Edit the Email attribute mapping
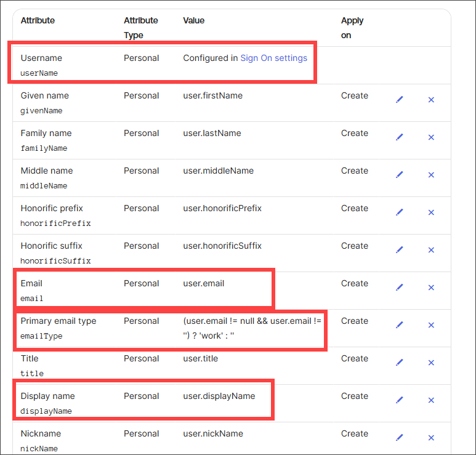Screen dimensions: 476x455 (400, 288)
